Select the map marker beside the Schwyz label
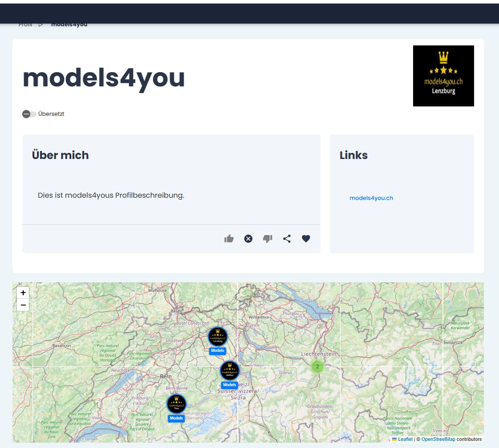The height and width of the screenshot is (448, 499). tap(229, 371)
